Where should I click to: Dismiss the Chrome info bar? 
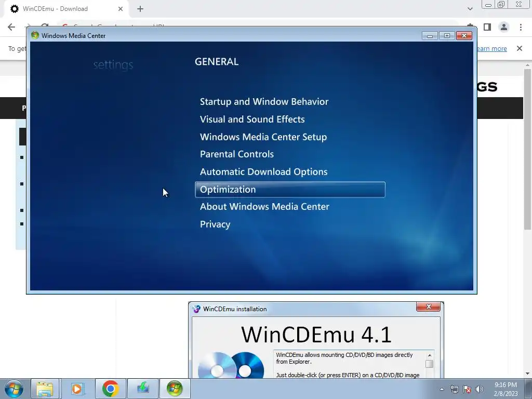coord(520,48)
